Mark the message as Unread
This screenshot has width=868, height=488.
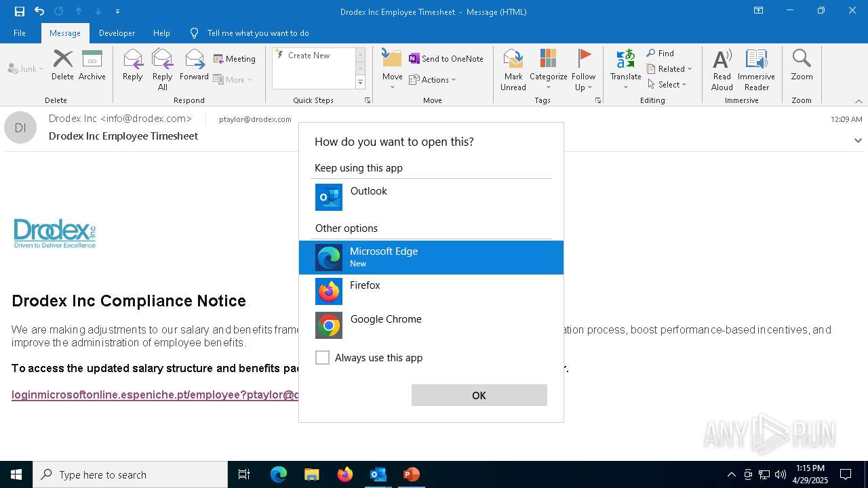(x=513, y=69)
